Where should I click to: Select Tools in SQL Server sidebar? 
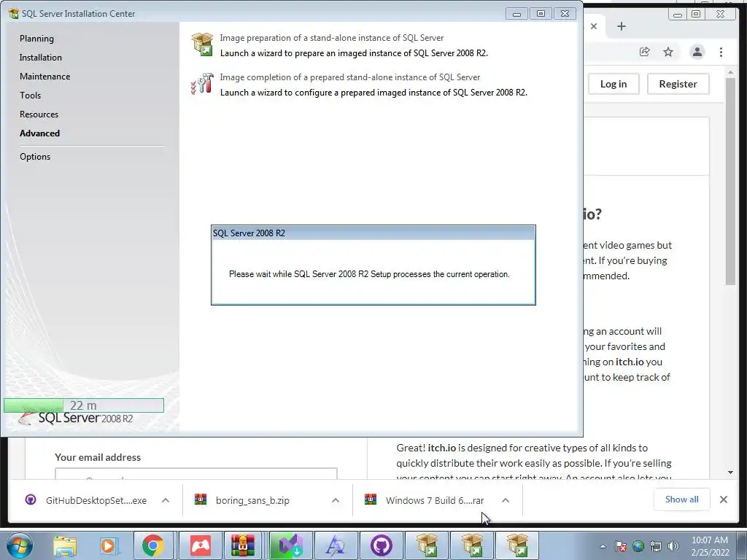click(30, 96)
